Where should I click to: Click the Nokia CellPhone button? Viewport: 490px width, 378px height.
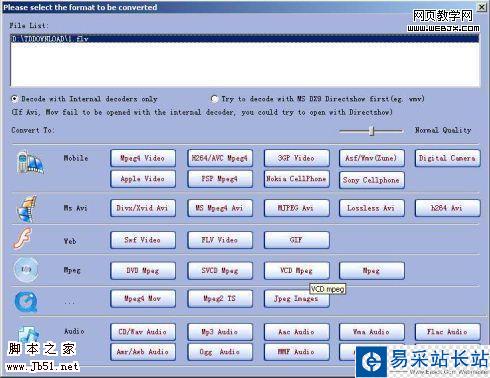[297, 179]
